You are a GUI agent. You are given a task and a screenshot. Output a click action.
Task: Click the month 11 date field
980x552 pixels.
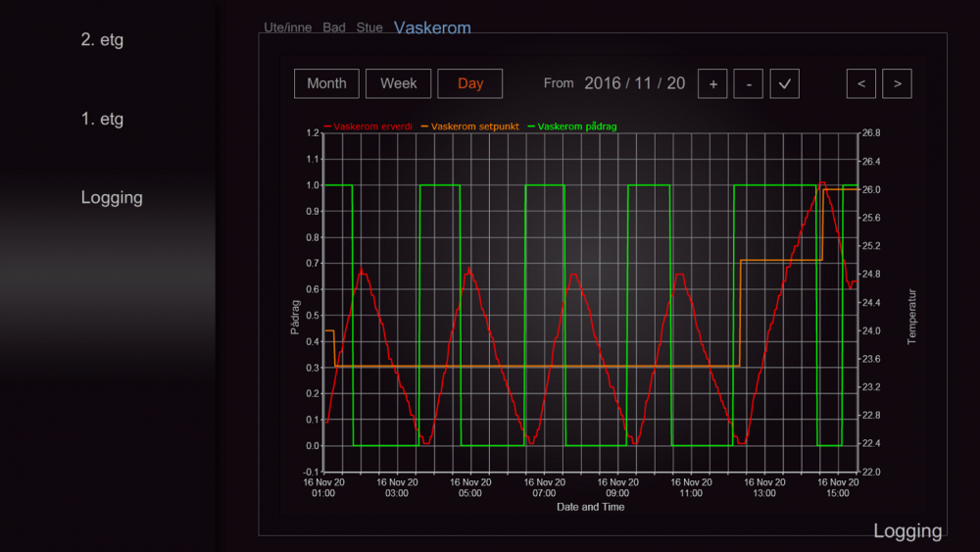click(x=643, y=83)
